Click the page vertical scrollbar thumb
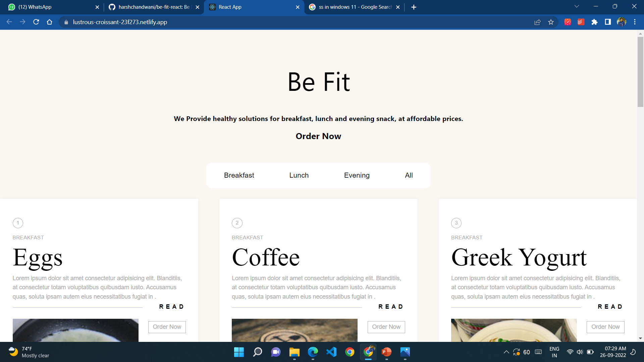This screenshot has width=644, height=362. [640, 72]
